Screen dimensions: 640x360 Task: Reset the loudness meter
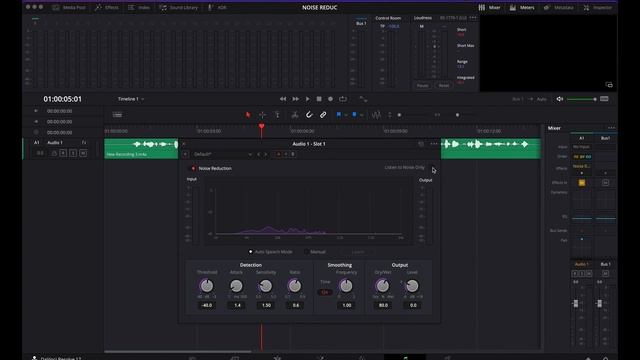(444, 86)
